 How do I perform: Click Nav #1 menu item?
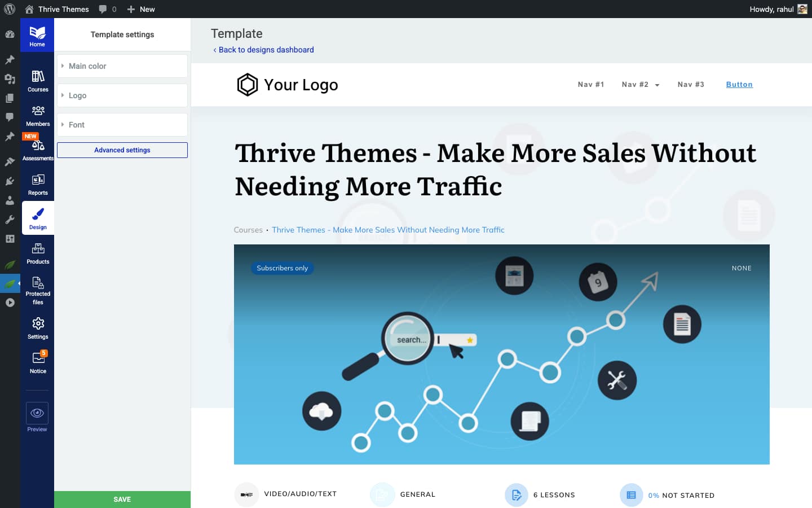590,85
